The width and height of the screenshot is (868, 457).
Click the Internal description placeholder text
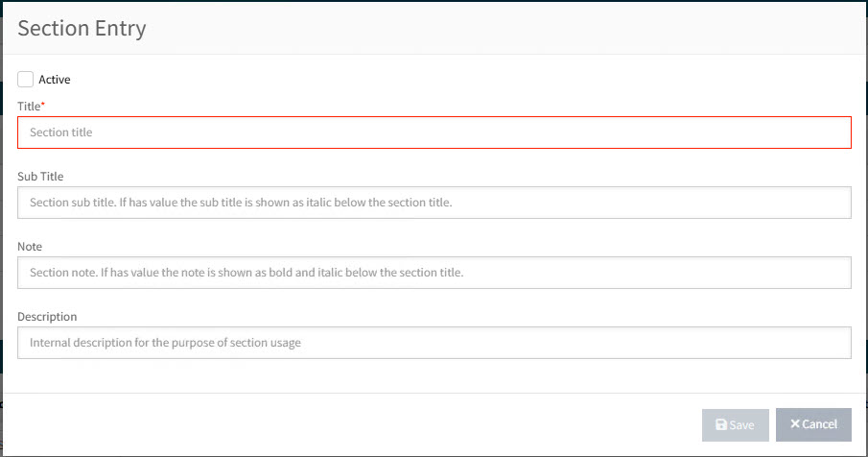(x=165, y=343)
